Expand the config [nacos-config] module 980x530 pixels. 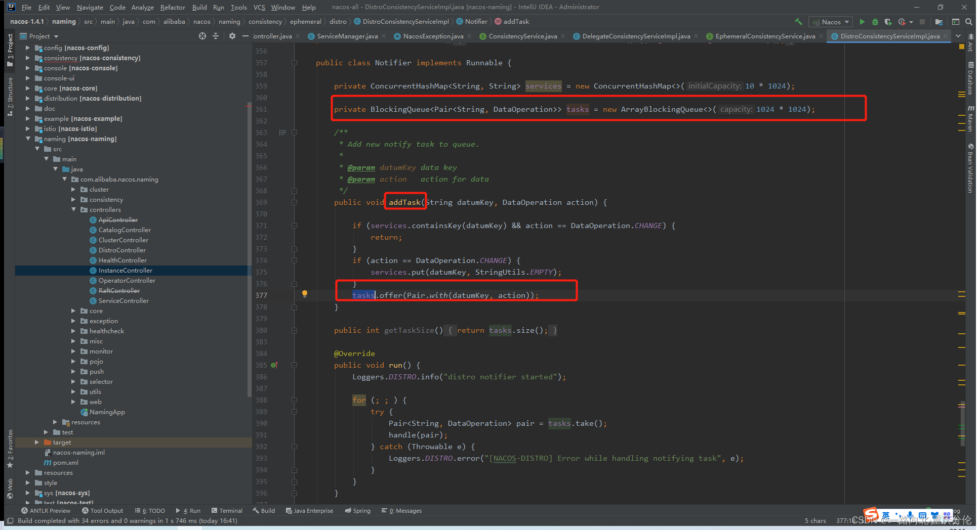pyautogui.click(x=28, y=48)
